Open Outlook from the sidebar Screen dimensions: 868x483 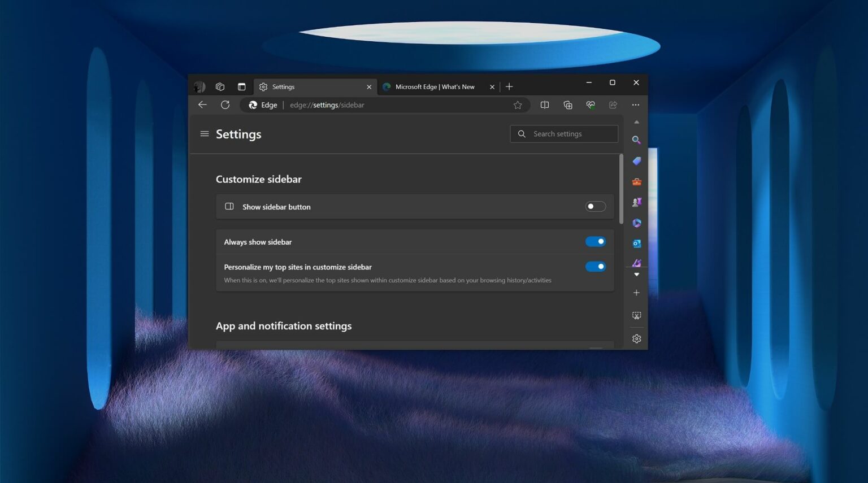(636, 243)
